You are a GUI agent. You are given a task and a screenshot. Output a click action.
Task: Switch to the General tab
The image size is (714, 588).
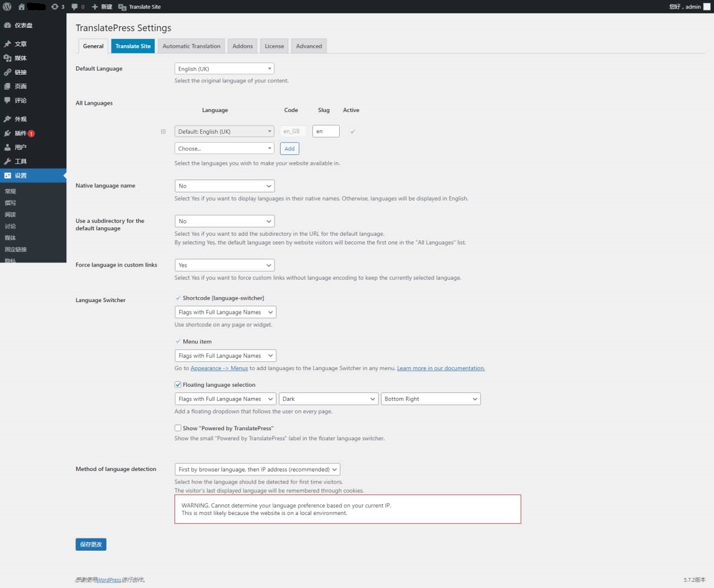[93, 46]
